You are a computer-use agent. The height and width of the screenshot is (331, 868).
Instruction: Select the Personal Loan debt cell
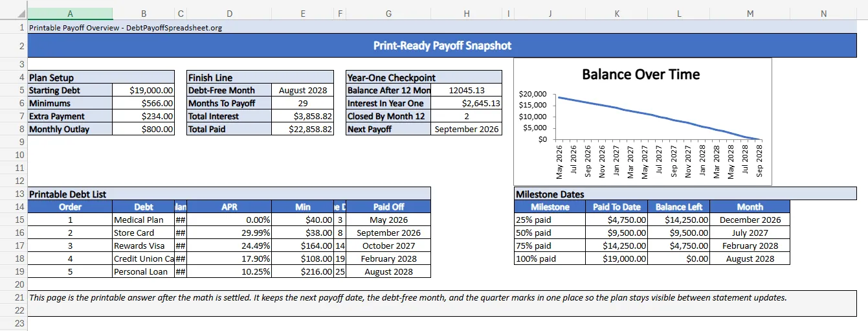click(x=144, y=271)
